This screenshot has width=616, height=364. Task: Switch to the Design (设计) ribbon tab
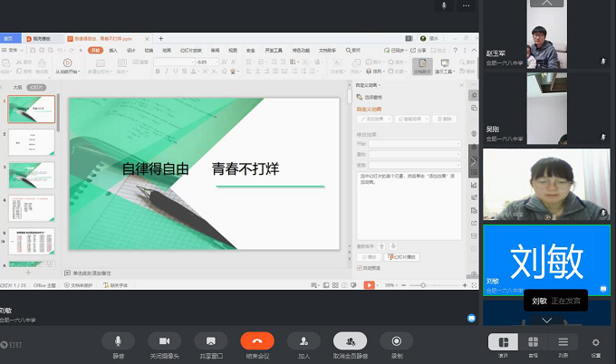(130, 50)
